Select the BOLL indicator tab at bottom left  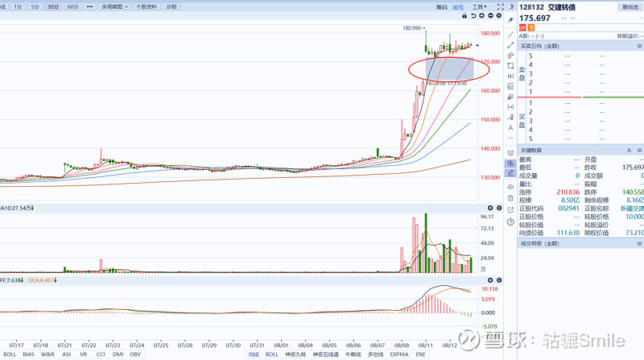(10, 354)
